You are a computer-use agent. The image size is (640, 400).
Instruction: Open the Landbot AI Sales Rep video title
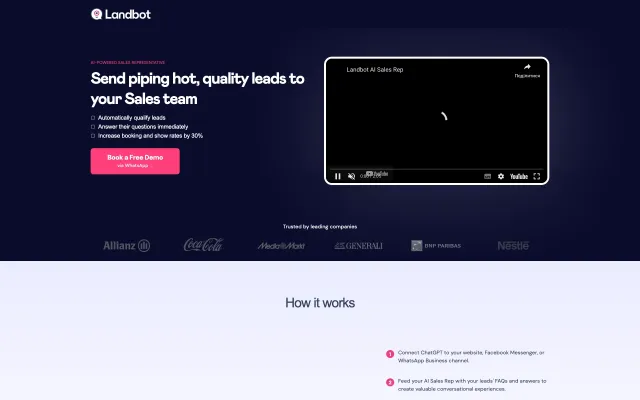374,70
